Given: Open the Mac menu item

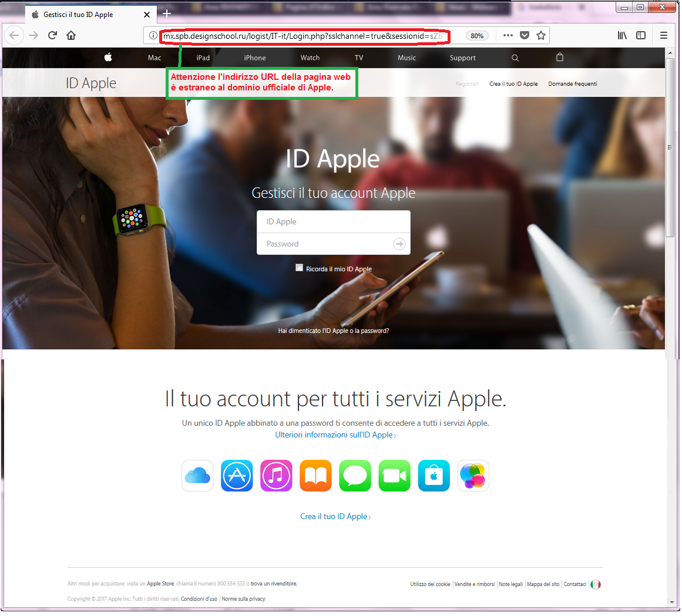Looking at the screenshot, I should [155, 58].
